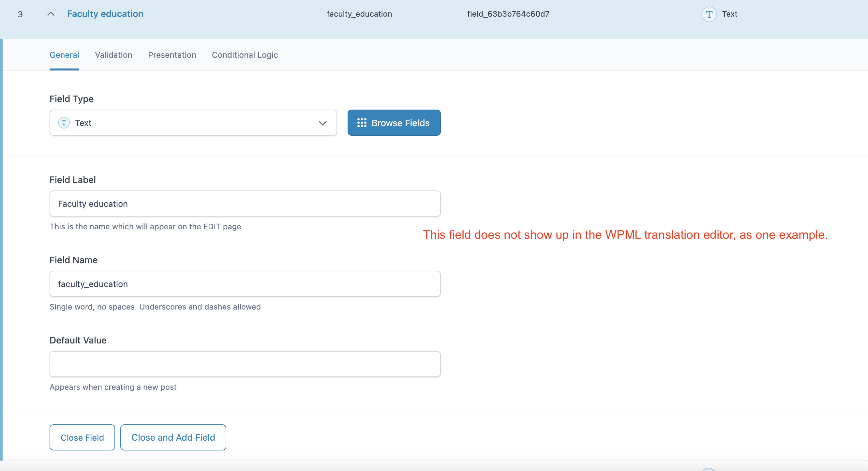
Task: Open the Field Type dropdown
Action: [x=193, y=123]
